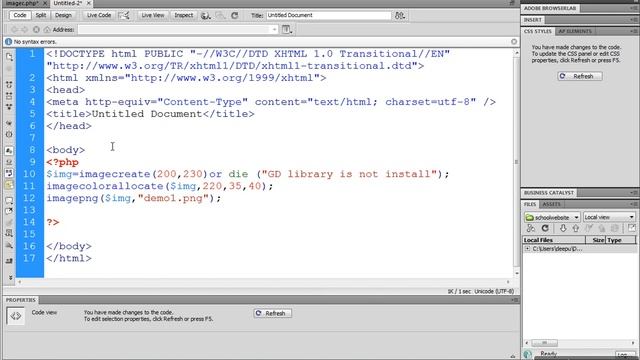Click the Select Parent Tag toolbar icon
This screenshot has width=640, height=360.
point(9,123)
